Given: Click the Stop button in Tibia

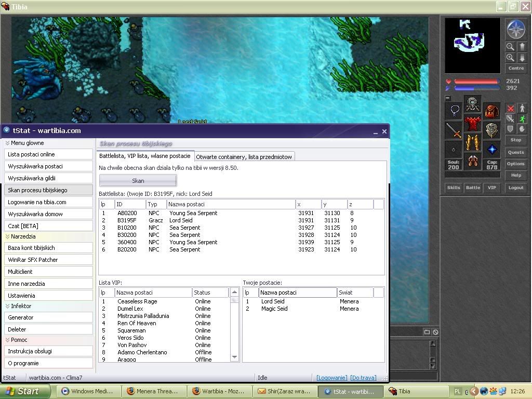Looking at the screenshot, I should (x=516, y=140).
